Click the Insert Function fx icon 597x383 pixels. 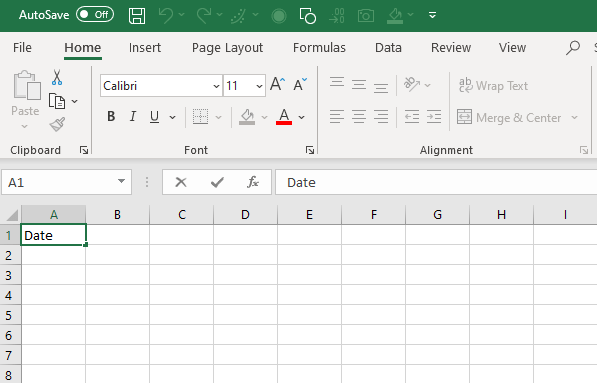[x=252, y=182]
